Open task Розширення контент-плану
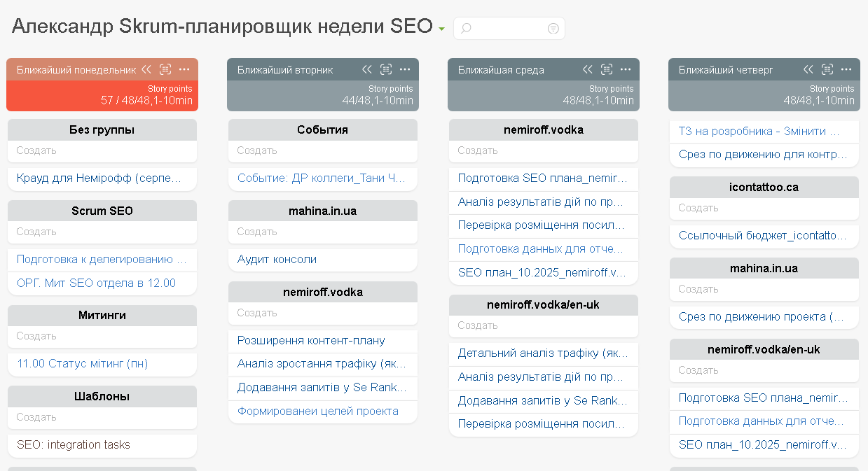 click(311, 340)
